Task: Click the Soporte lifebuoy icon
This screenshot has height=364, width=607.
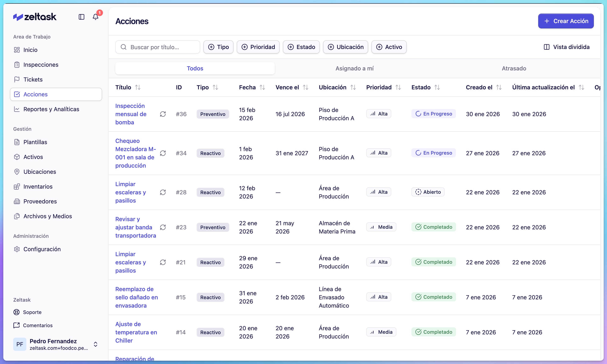Action: (16, 312)
